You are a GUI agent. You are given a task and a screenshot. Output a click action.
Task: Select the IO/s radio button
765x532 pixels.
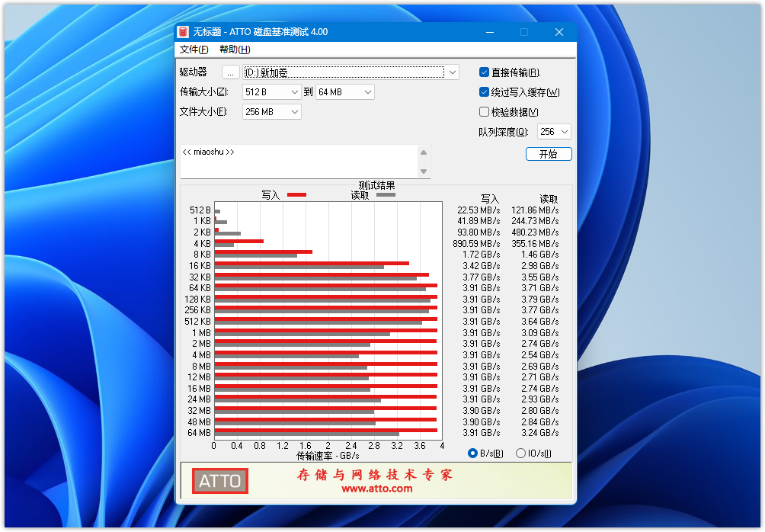[521, 453]
